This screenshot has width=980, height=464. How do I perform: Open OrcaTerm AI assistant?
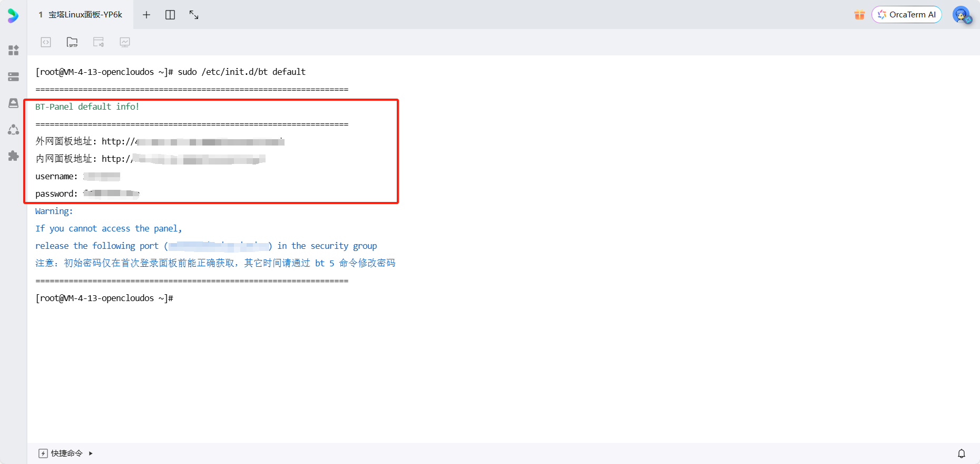click(907, 15)
